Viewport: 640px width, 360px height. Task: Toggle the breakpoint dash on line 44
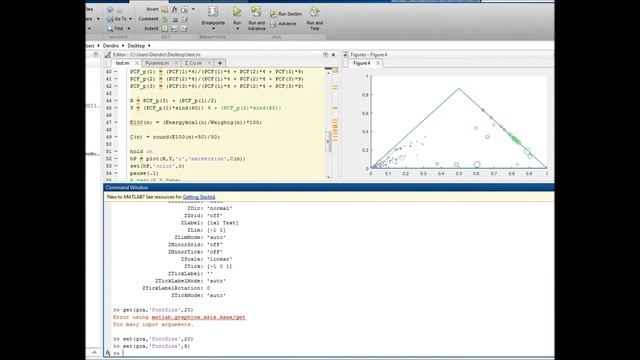pos(116,100)
